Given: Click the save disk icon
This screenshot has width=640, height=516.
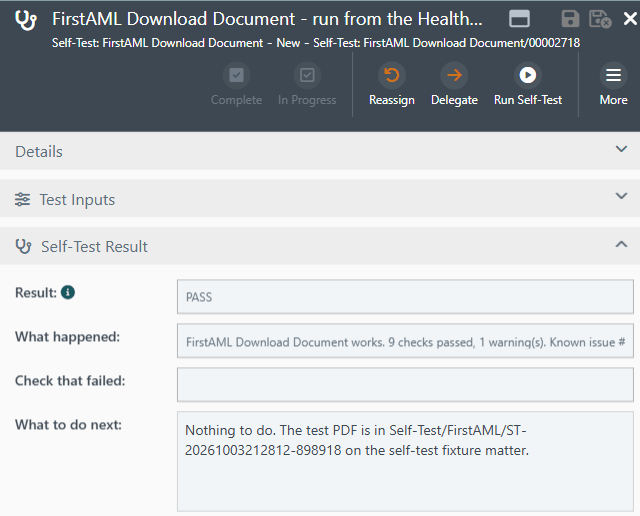Looking at the screenshot, I should coord(570,19).
